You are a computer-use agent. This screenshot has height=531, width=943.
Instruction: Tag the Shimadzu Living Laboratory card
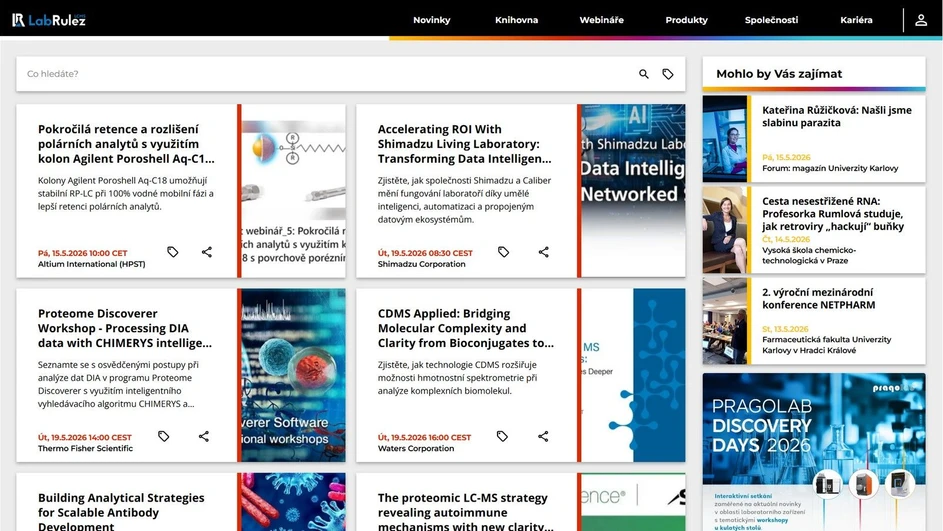pos(503,252)
